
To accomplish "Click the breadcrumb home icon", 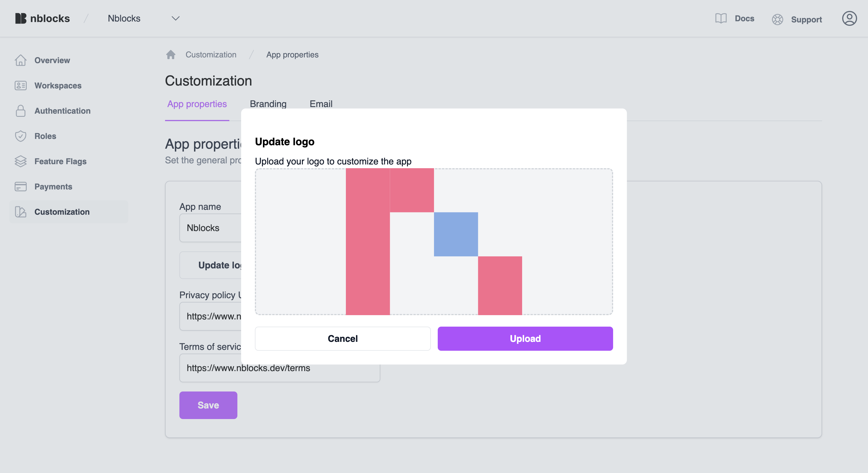I will coord(171,55).
